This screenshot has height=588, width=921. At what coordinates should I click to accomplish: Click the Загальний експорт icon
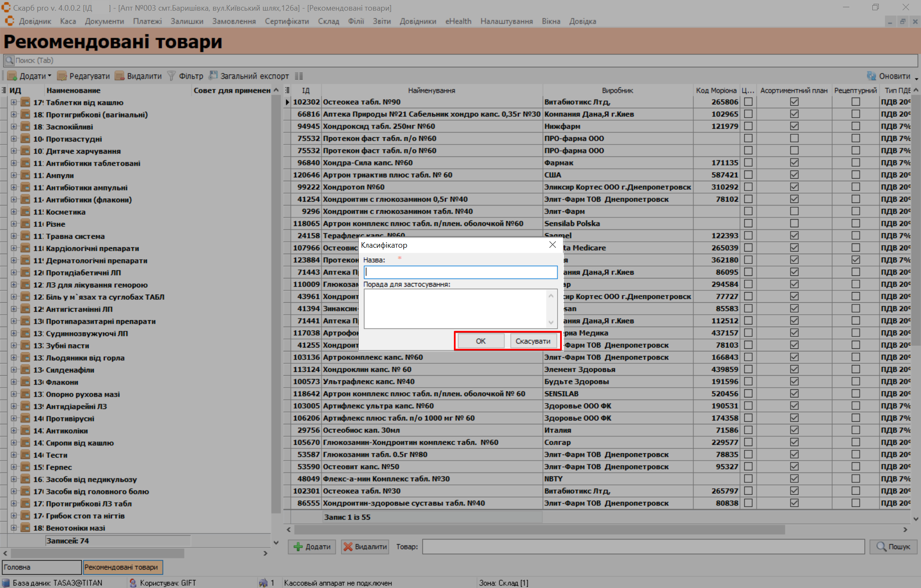coord(213,76)
